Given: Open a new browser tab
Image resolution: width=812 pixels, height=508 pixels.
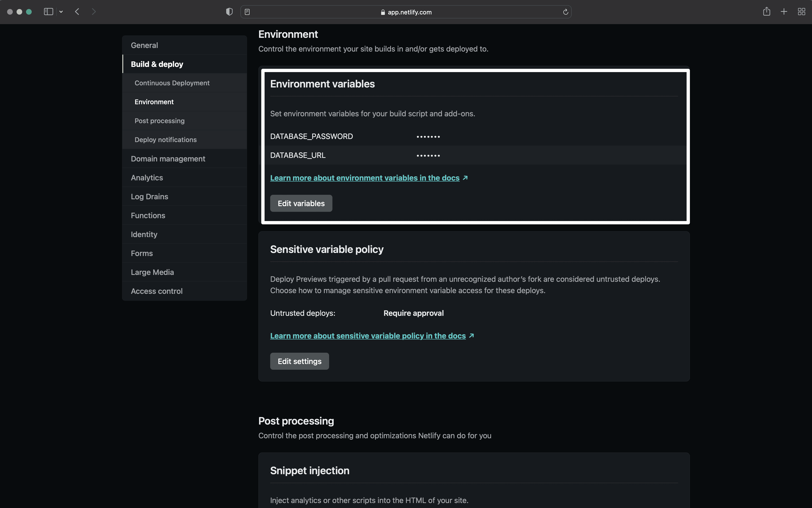Looking at the screenshot, I should pos(784,12).
